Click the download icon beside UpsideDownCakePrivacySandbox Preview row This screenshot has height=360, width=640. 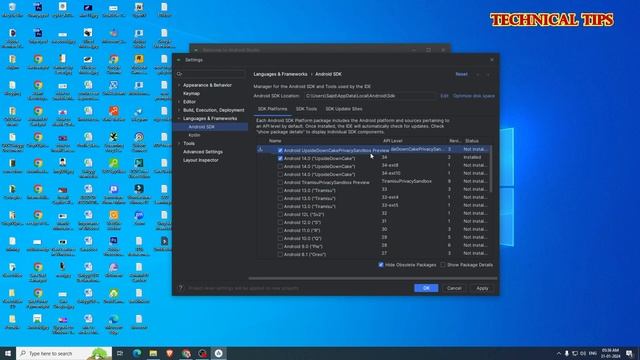click(x=260, y=150)
